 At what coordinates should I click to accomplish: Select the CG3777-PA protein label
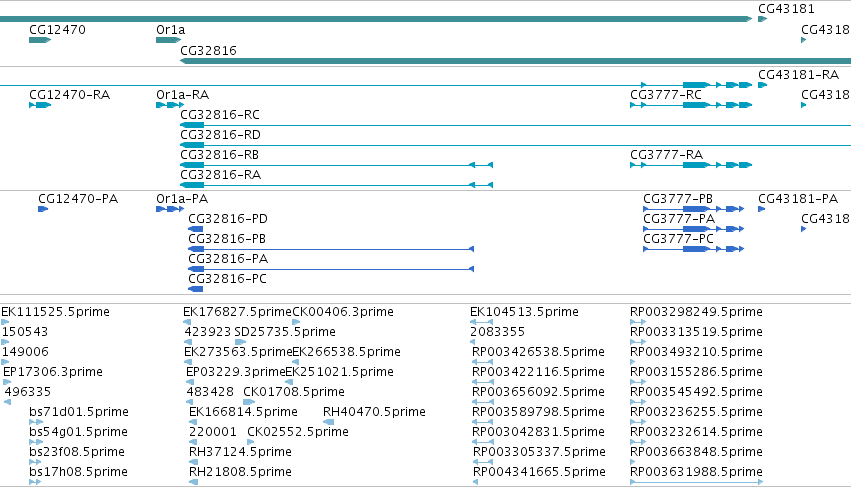(x=679, y=219)
